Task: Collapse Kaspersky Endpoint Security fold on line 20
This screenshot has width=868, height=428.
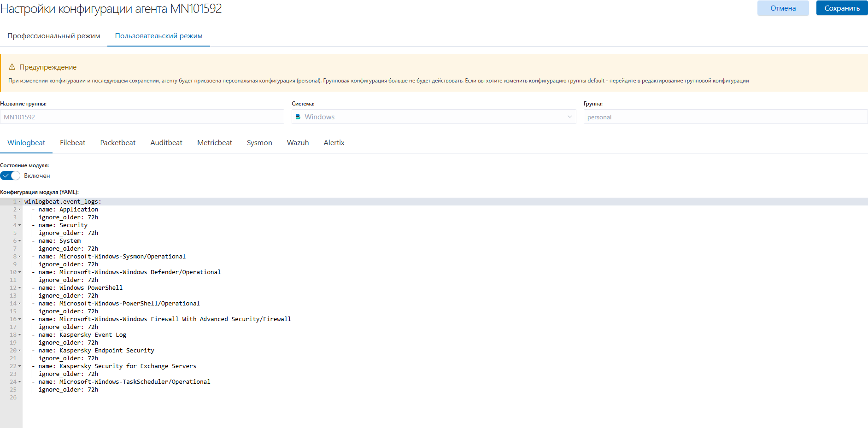Action: click(x=20, y=351)
